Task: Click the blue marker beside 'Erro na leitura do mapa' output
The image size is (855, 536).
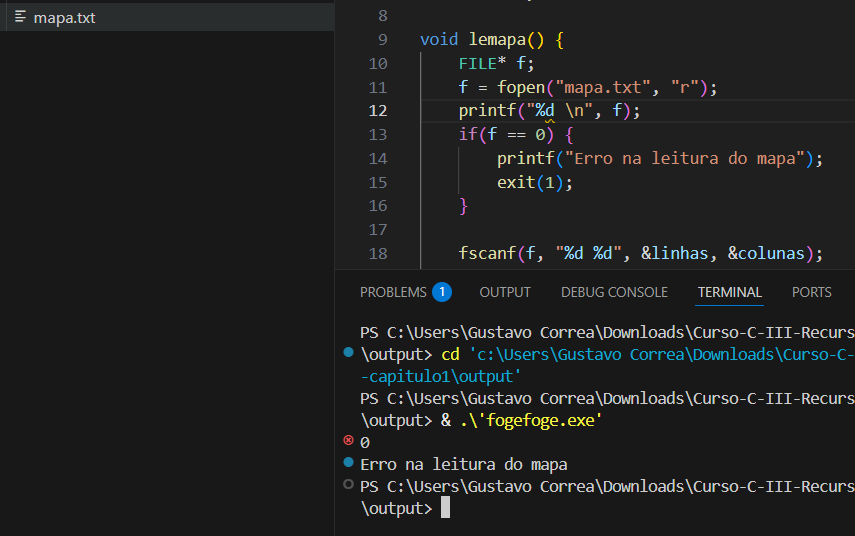Action: pos(348,462)
